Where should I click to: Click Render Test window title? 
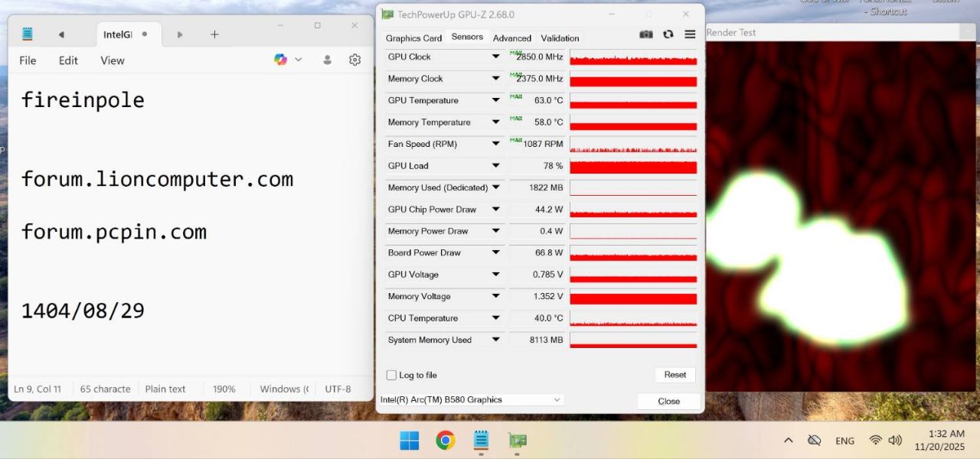pos(731,33)
